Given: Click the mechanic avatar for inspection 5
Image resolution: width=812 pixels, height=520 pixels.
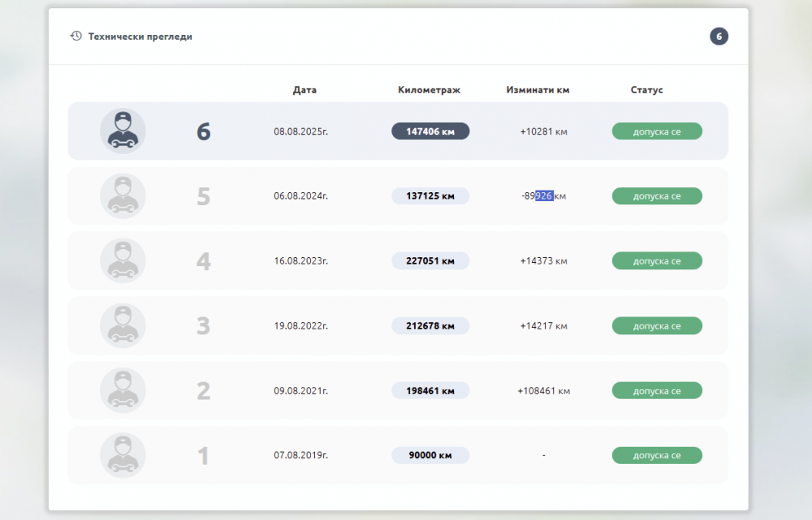Looking at the screenshot, I should 123,196.
